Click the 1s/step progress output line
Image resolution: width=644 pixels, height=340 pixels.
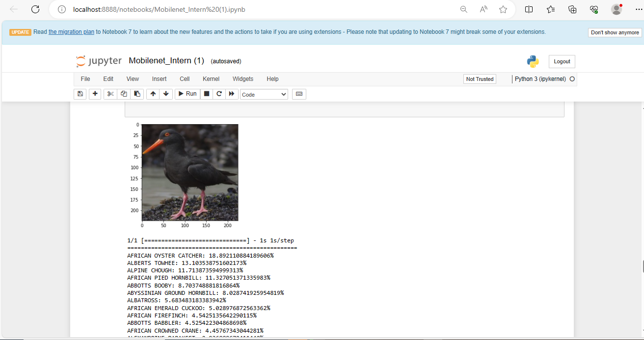click(x=211, y=241)
